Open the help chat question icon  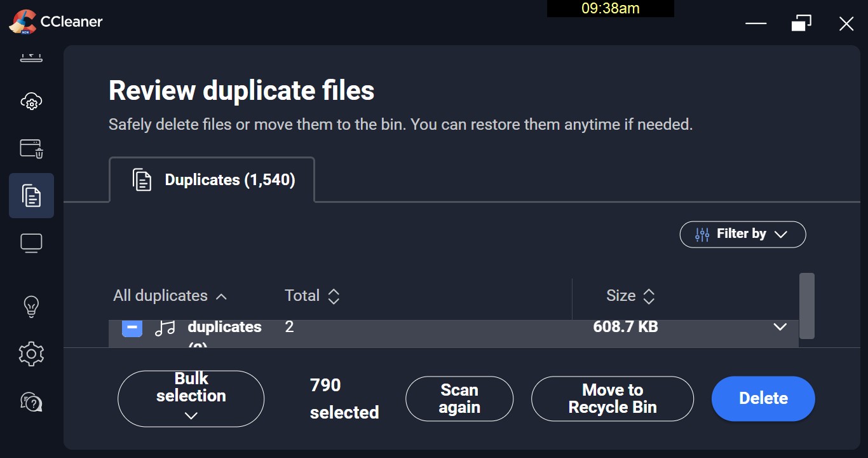[x=31, y=402]
